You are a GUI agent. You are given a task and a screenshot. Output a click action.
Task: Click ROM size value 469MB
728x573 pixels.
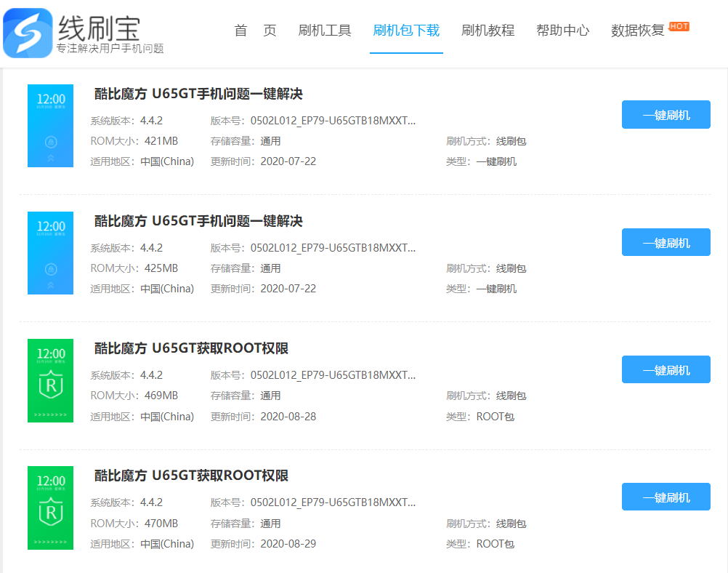[x=161, y=396]
